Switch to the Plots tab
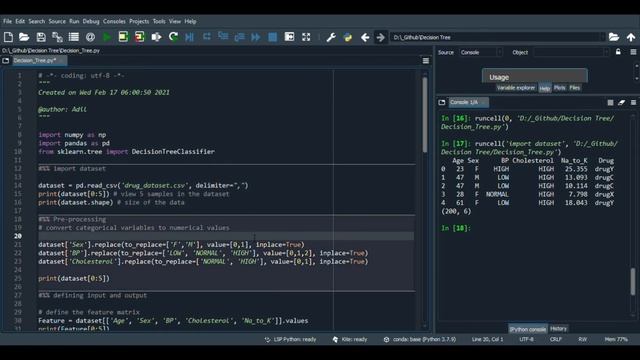 coord(560,88)
